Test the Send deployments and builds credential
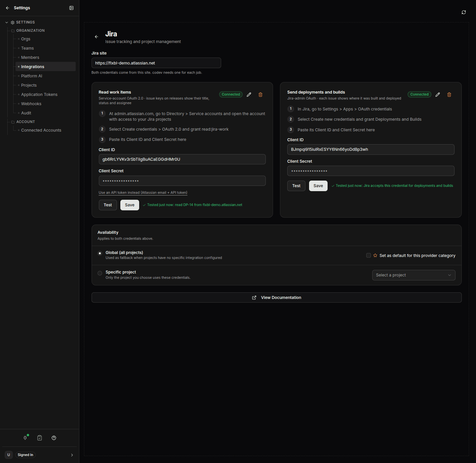This screenshot has width=476, height=463. (x=297, y=186)
